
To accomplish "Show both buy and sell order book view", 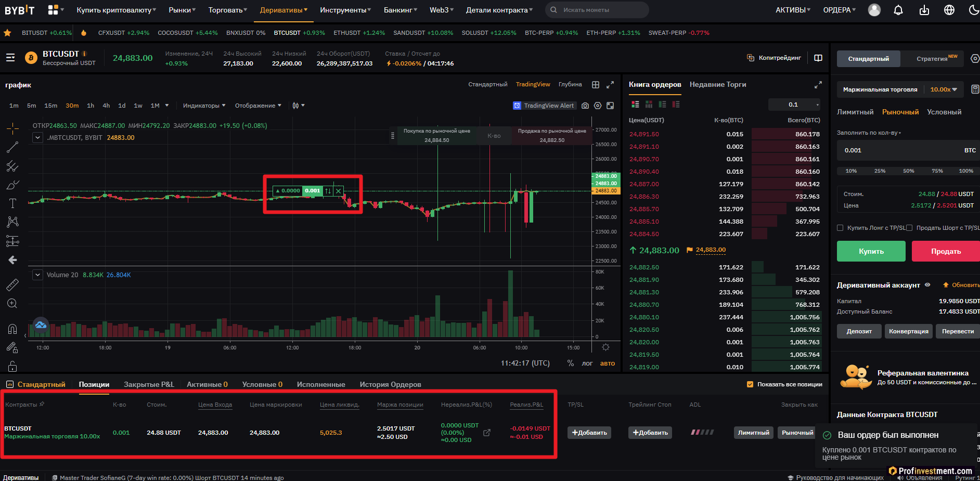I will coord(635,105).
